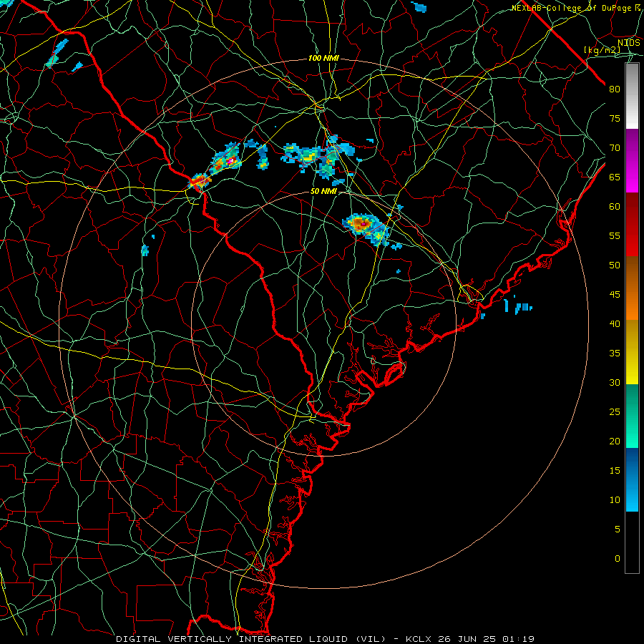Click the "DIGITAL VERTICALLY INTEGRATED LIQUID (VIL)" title

(x=251, y=639)
